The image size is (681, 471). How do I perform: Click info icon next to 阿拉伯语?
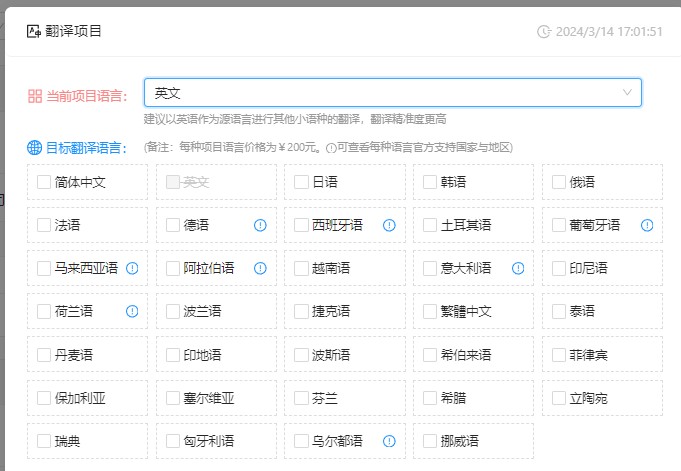click(x=260, y=268)
